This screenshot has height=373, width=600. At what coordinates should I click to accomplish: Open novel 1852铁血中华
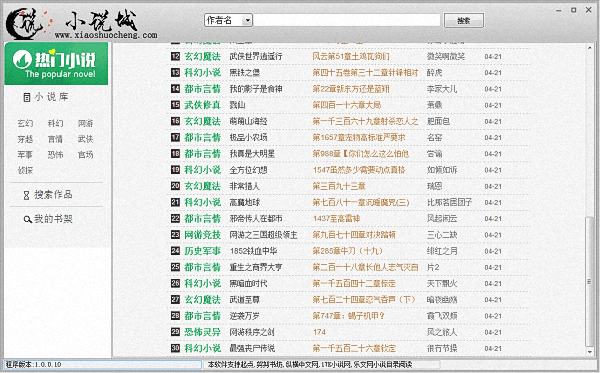point(253,251)
